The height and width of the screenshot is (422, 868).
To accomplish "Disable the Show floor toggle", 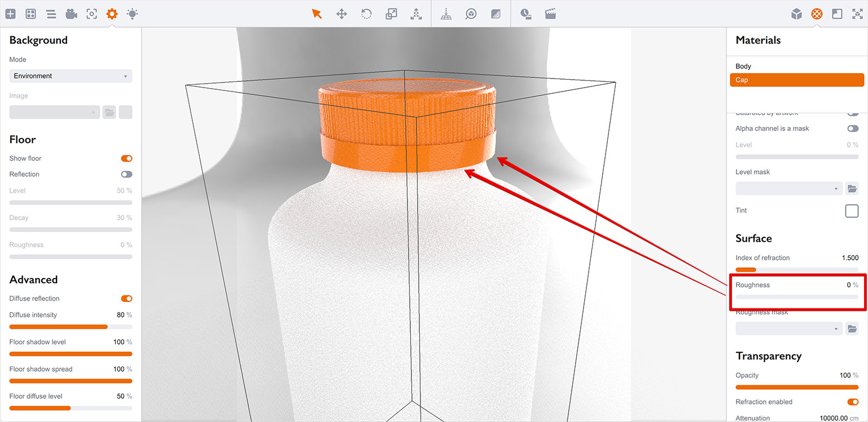I will click(126, 159).
